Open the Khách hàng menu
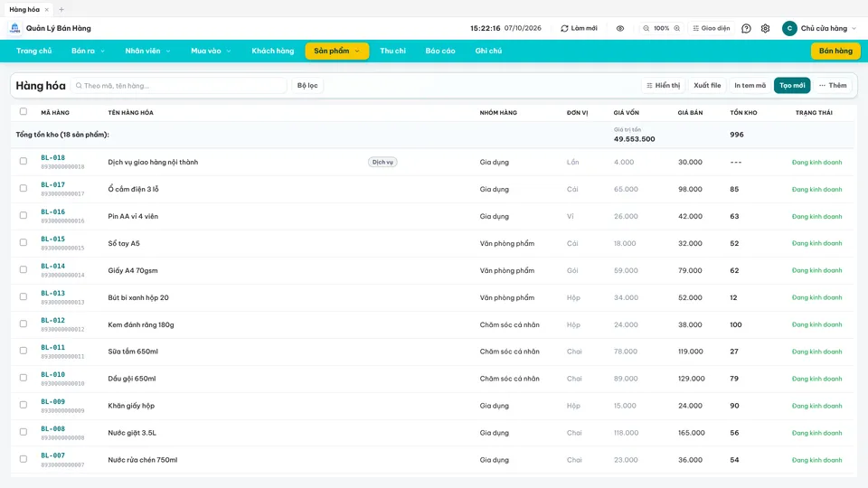The height and width of the screenshot is (488, 868). 273,51
